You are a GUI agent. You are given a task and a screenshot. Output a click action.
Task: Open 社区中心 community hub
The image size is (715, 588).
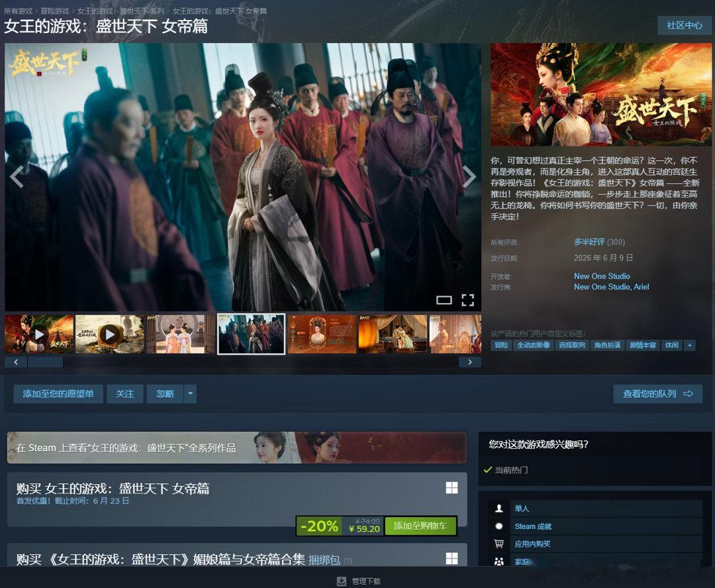tap(684, 25)
